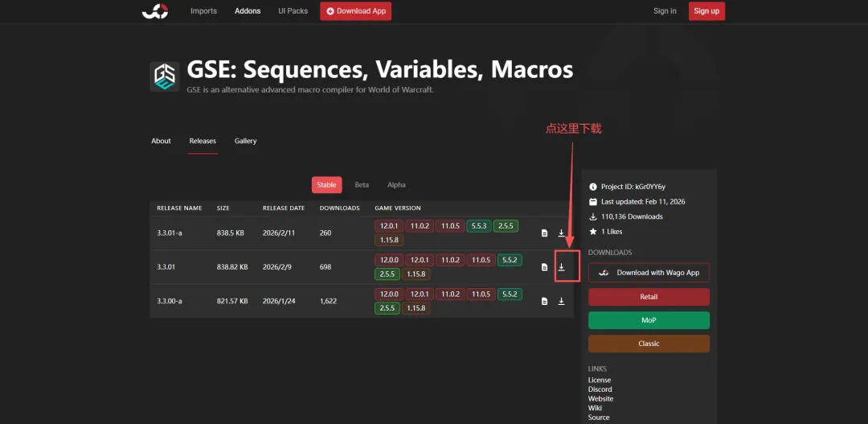Image resolution: width=868 pixels, height=424 pixels.
Task: Open the Wiki link
Action: pos(595,408)
